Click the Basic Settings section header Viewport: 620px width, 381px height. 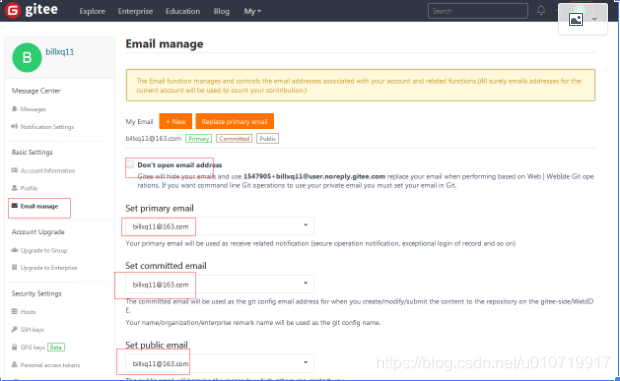(x=32, y=152)
